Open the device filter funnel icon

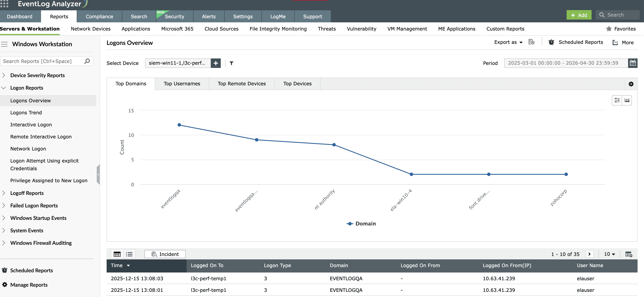(x=232, y=63)
